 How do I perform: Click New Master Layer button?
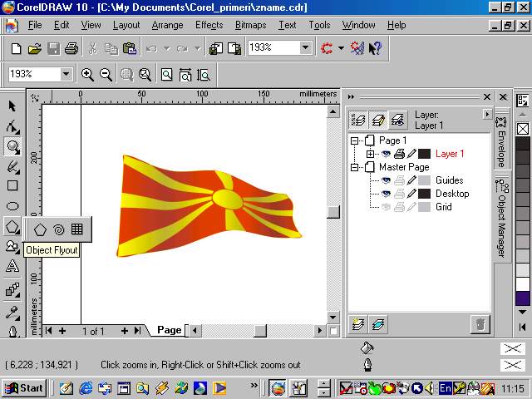pyautogui.click(x=377, y=324)
